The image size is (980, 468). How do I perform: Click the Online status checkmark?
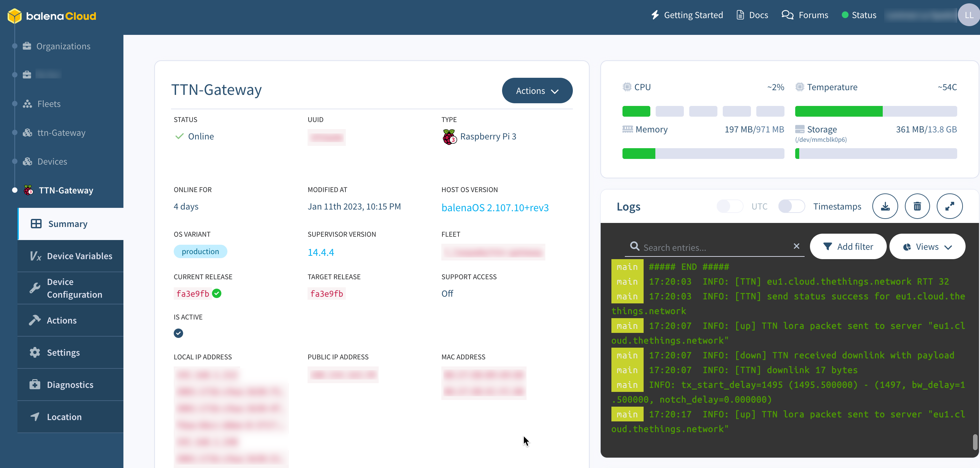point(179,136)
